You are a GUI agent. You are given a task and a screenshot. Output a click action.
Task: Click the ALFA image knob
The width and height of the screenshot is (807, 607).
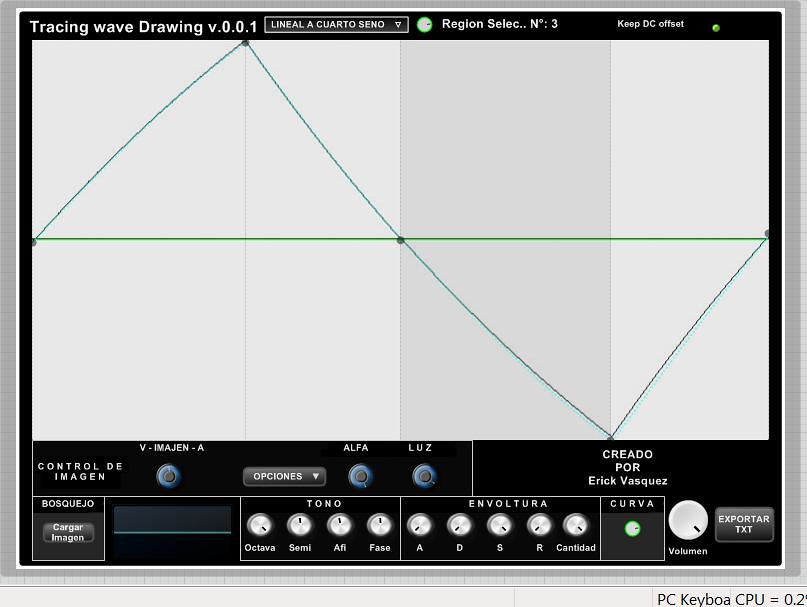pos(360,477)
